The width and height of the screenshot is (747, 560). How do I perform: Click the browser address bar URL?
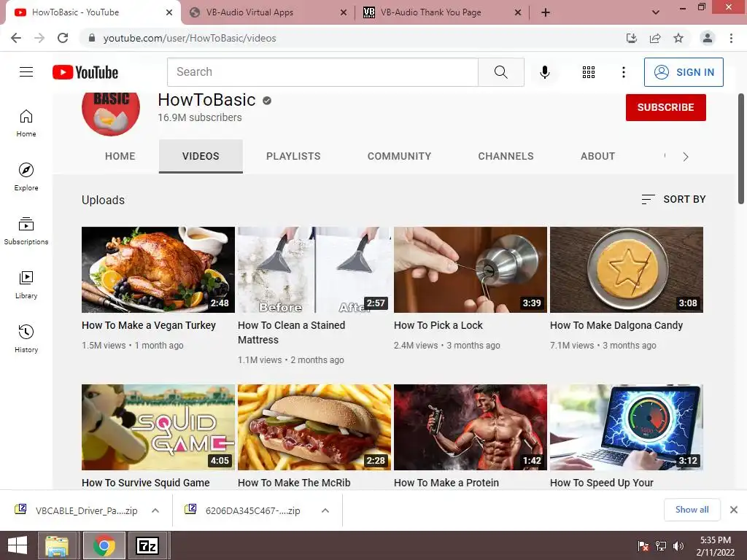pyautogui.click(x=190, y=38)
